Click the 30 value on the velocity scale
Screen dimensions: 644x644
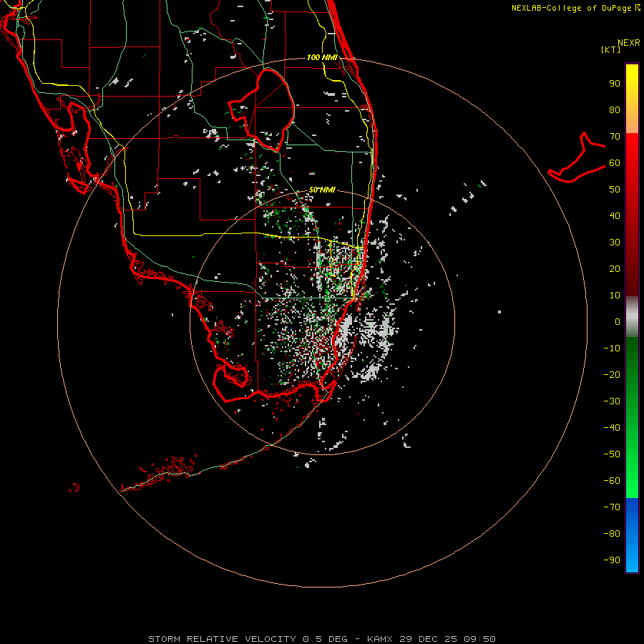(615, 243)
